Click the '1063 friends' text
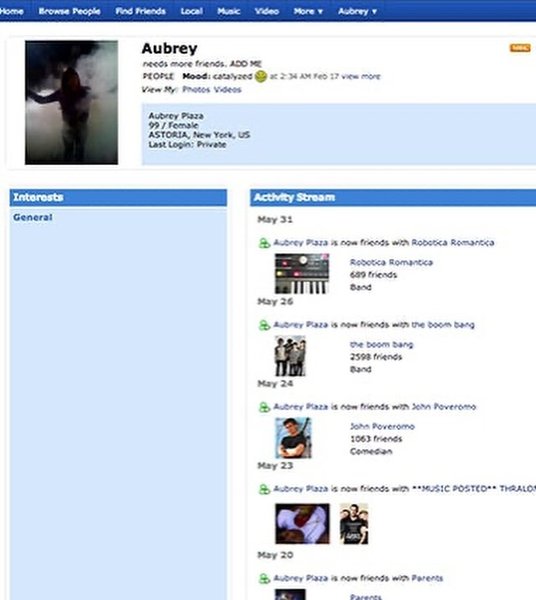Image resolution: width=536 pixels, height=600 pixels. [376, 439]
